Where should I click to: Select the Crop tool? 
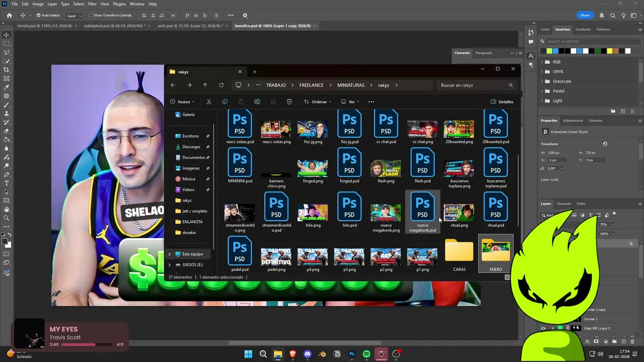(7, 70)
